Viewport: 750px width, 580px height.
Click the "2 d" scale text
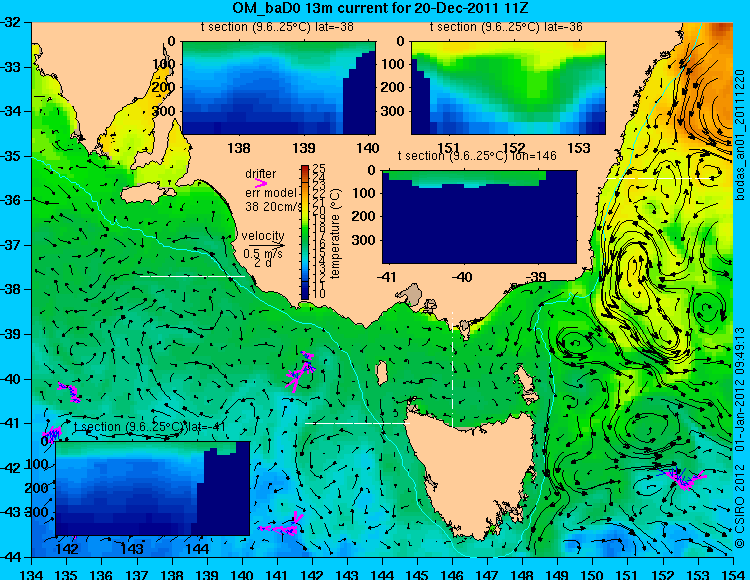(262, 263)
